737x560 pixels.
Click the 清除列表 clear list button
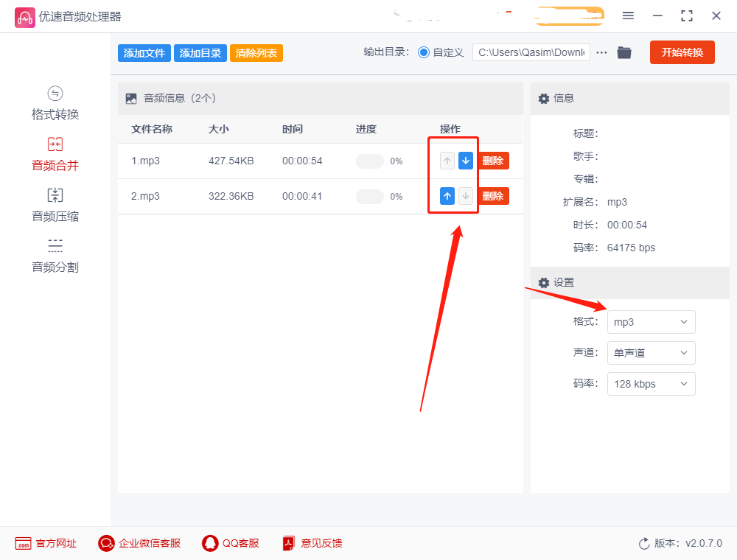click(256, 53)
